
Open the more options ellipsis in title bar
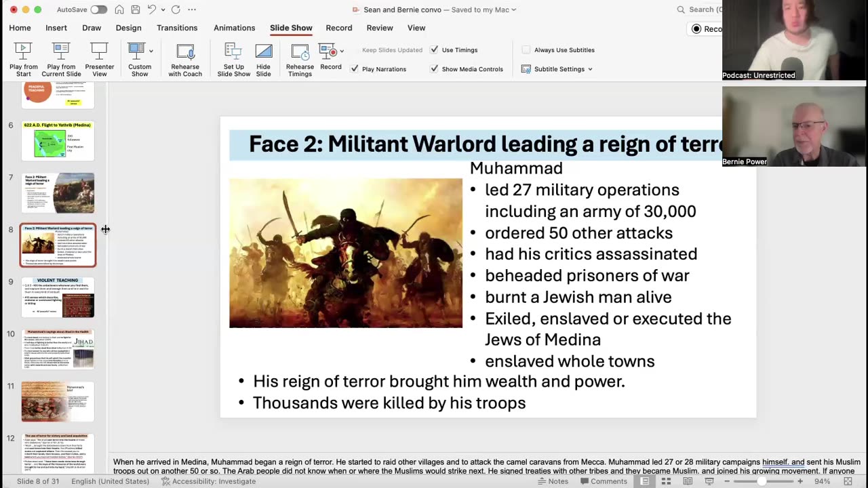click(x=192, y=9)
